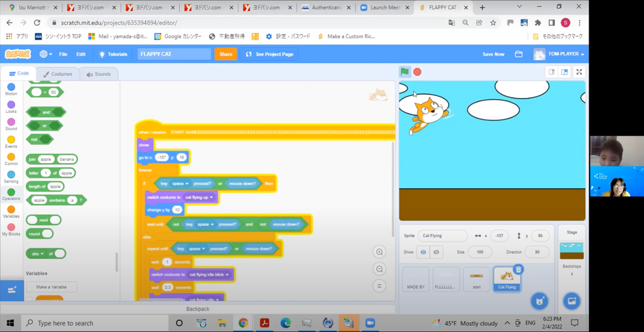Click the orange Share button
Image resolution: width=644 pixels, height=332 pixels.
point(225,54)
